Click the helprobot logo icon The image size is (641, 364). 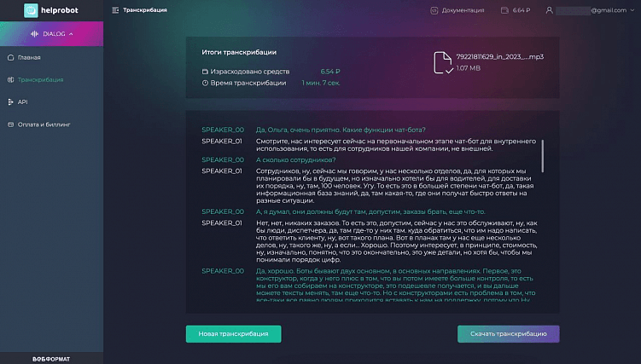pyautogui.click(x=31, y=10)
